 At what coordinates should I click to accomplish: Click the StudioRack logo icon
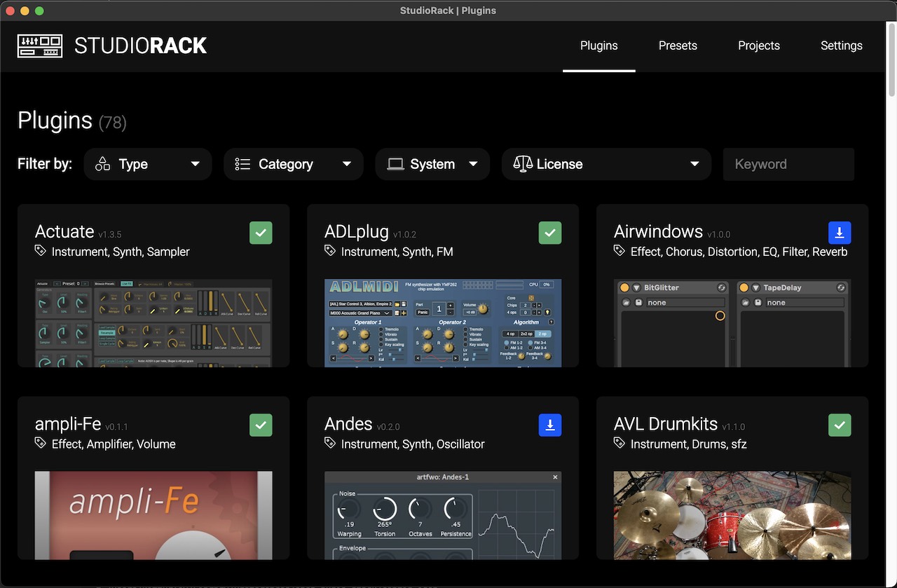pyautogui.click(x=40, y=46)
